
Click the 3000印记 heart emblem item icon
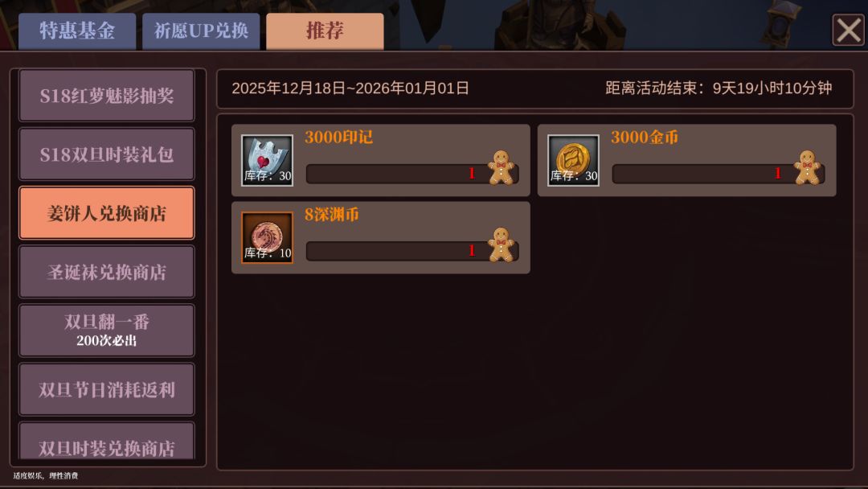coord(267,160)
